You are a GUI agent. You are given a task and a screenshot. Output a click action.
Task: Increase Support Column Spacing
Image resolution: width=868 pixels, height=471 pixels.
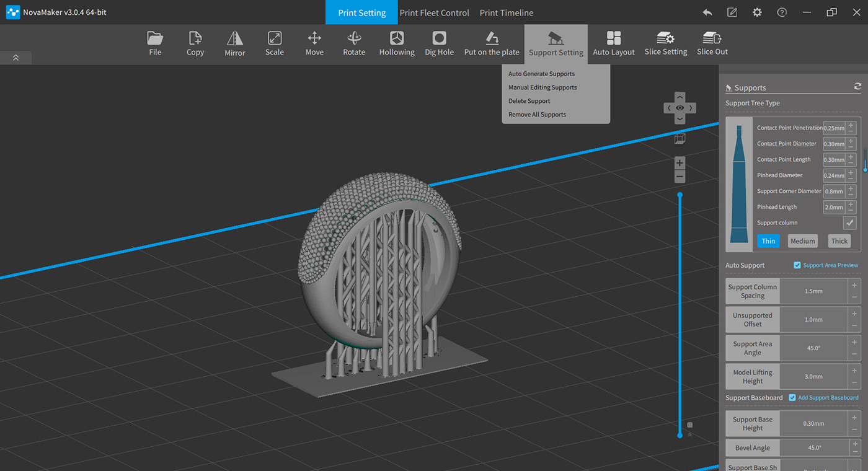click(x=854, y=285)
